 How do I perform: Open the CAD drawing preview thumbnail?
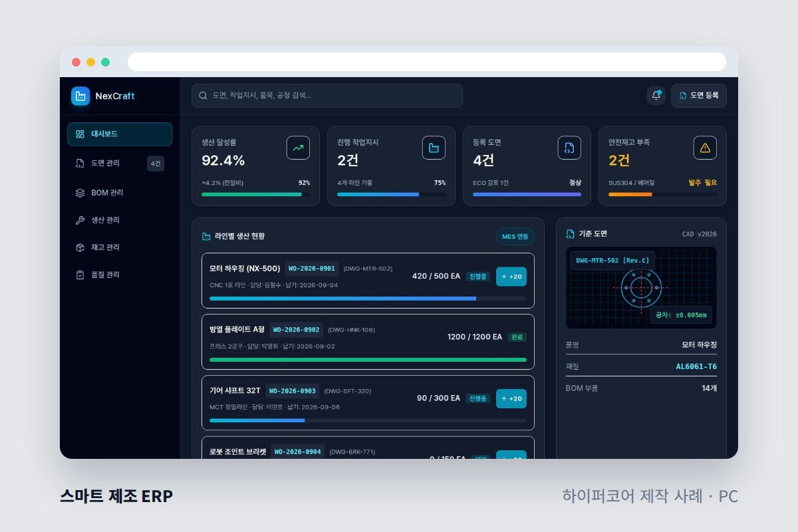click(x=641, y=288)
